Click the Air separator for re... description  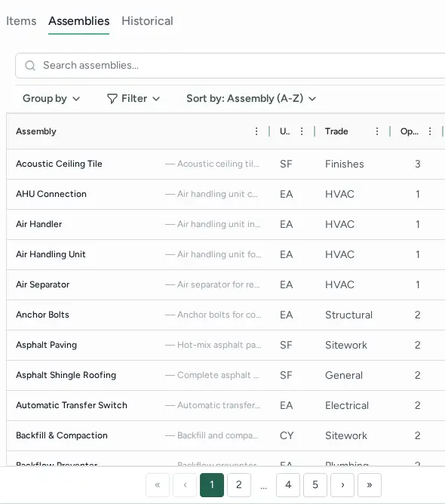[219, 284]
